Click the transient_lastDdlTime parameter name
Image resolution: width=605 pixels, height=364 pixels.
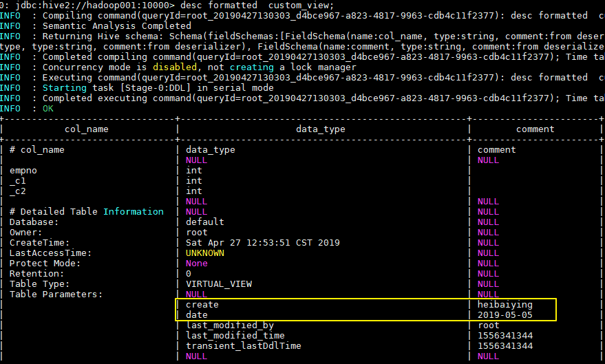(244, 345)
